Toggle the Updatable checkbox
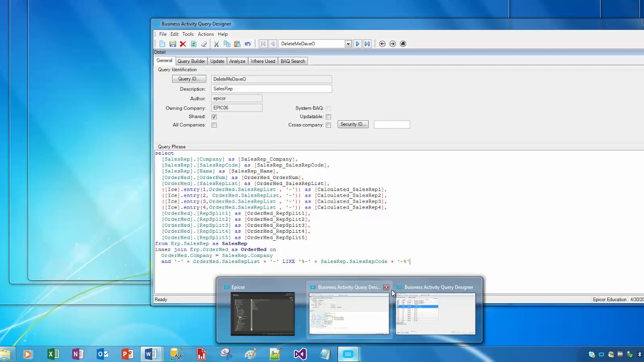The height and width of the screenshot is (362, 644). 328,117
